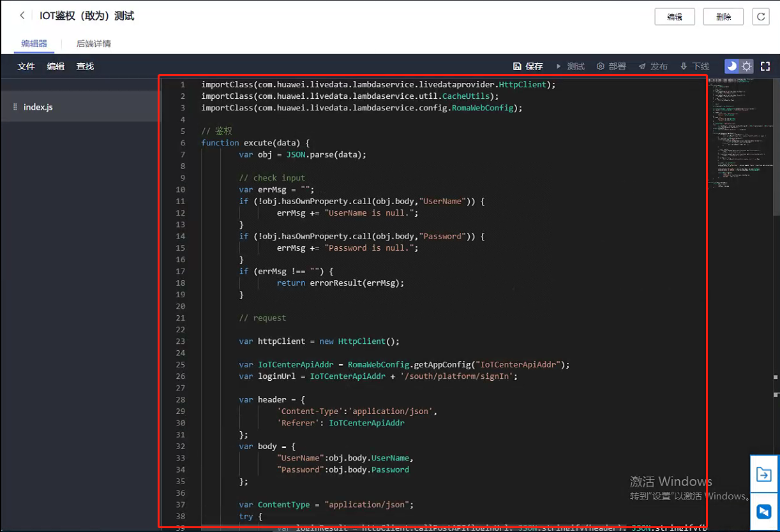Switch to dark theme moon toggle
This screenshot has width=780, height=532.
731,66
